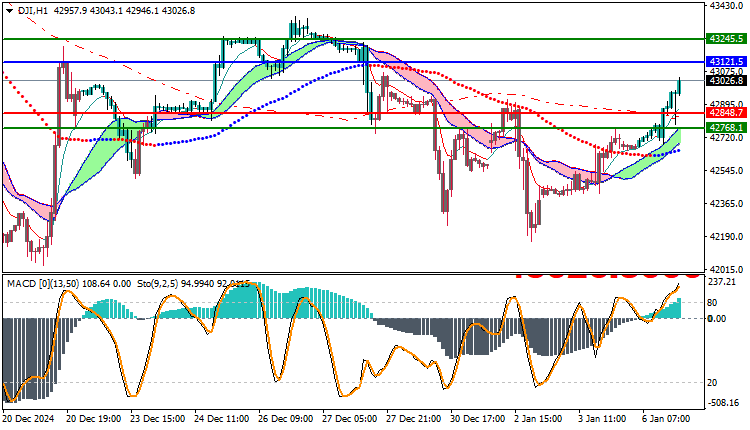Click the 23 Dec 15:00 time label
The image size is (750, 430).
coord(157,419)
